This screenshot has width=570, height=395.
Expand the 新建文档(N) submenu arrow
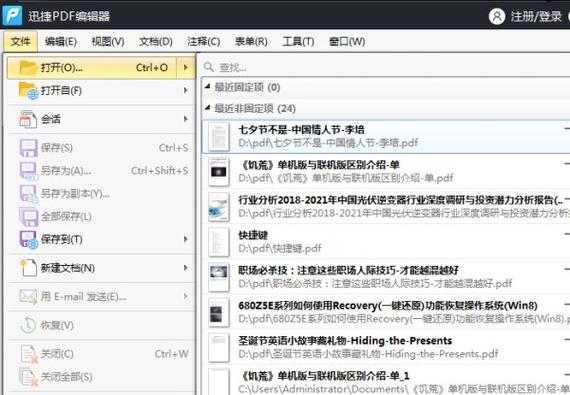(186, 268)
